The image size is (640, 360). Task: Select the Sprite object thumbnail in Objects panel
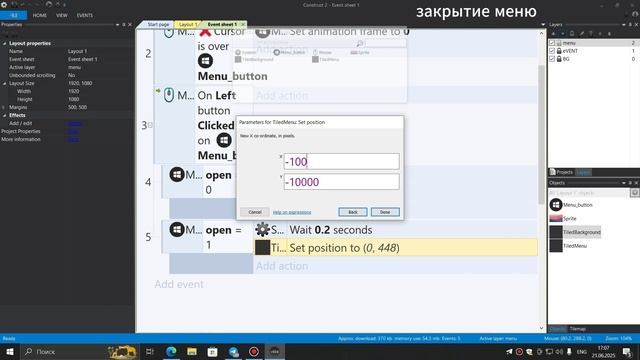[556, 218]
